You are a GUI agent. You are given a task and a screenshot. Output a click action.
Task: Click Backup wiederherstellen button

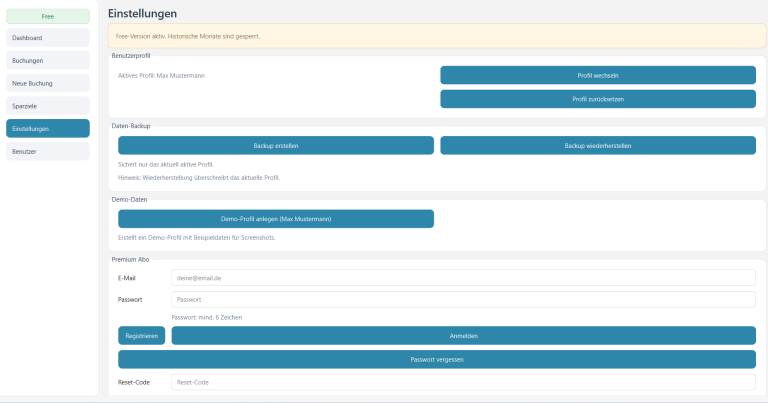[x=598, y=146]
